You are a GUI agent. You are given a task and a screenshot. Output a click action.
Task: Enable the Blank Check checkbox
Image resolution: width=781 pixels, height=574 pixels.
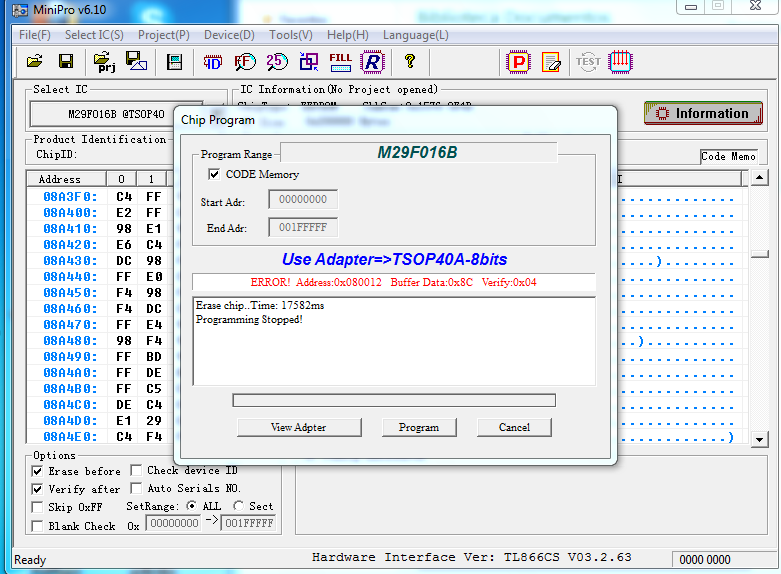38,526
